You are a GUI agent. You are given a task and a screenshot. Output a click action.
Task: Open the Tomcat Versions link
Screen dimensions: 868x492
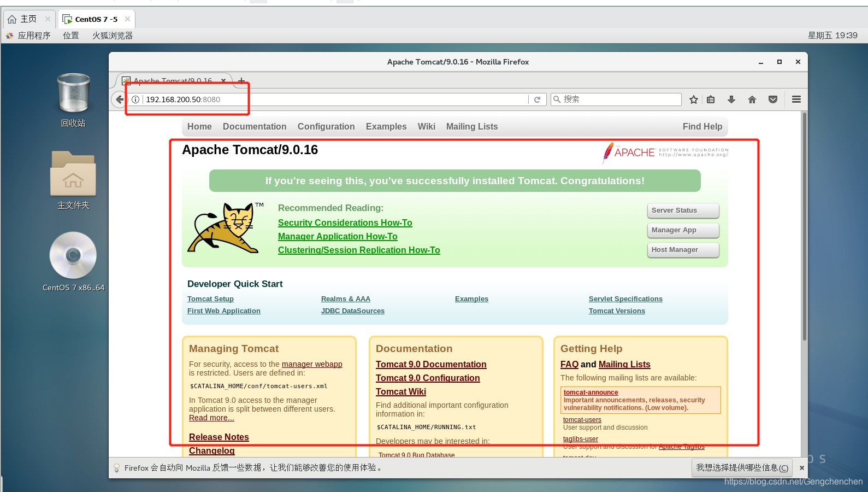click(617, 311)
